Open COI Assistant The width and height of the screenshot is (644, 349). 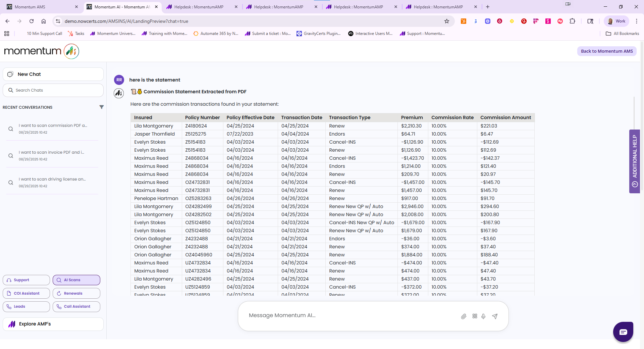[x=26, y=293]
